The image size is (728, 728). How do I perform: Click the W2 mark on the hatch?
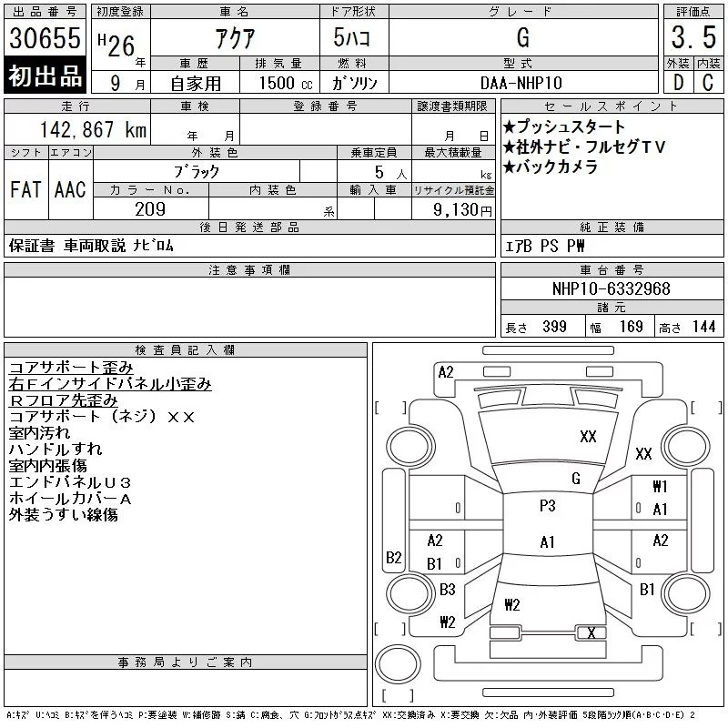(512, 604)
